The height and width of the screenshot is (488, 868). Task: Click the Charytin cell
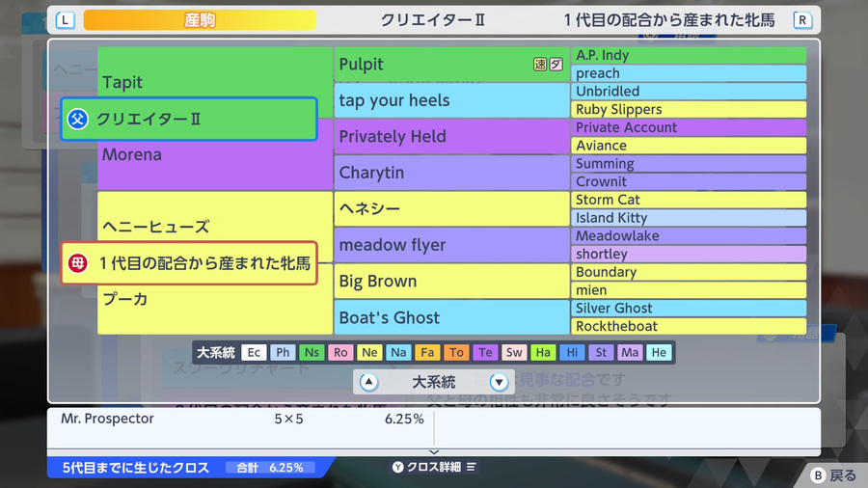click(451, 173)
